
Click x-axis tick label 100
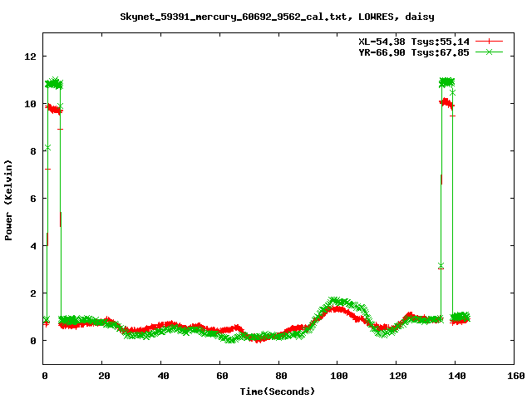coord(339,376)
